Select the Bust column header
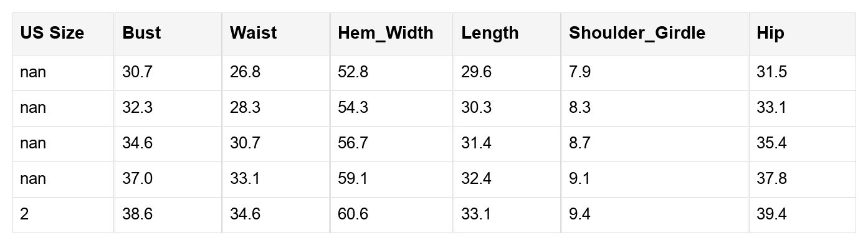The image size is (868, 245). coord(168,34)
